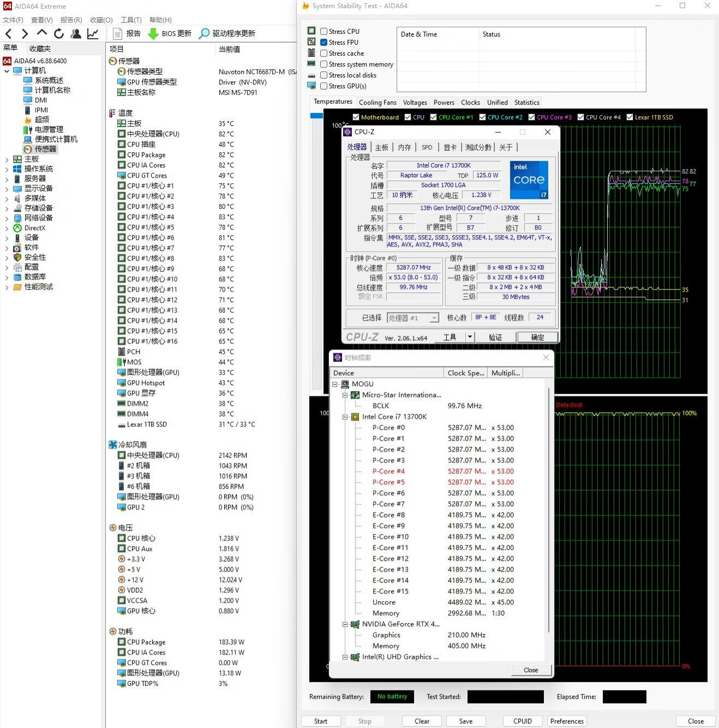The width and height of the screenshot is (719, 728).
Task: Open the 处理器 #1 selection dropdown in CPU-Z
Action: [x=435, y=318]
